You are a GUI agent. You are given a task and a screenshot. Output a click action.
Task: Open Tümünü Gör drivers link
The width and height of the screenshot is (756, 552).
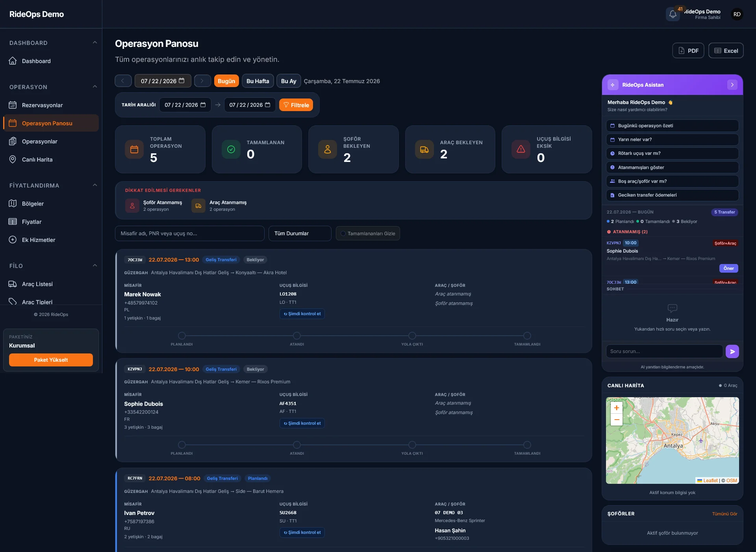724,514
